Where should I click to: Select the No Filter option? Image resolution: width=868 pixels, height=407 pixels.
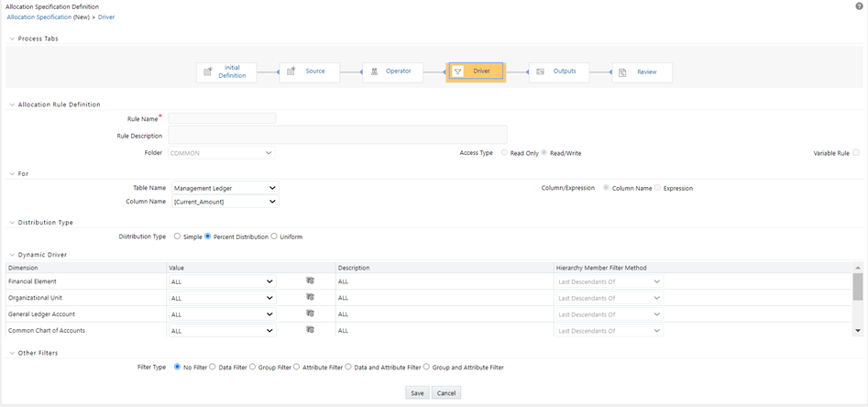tap(177, 367)
